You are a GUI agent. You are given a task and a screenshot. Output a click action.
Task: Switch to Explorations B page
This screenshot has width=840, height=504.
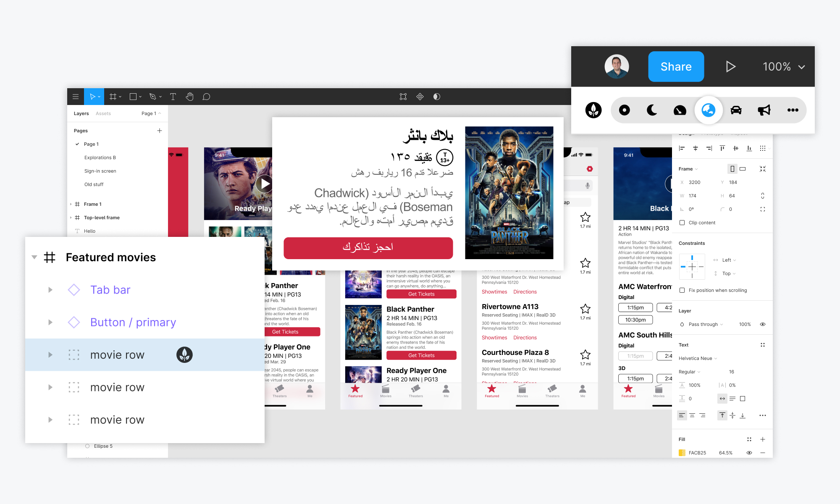point(99,157)
